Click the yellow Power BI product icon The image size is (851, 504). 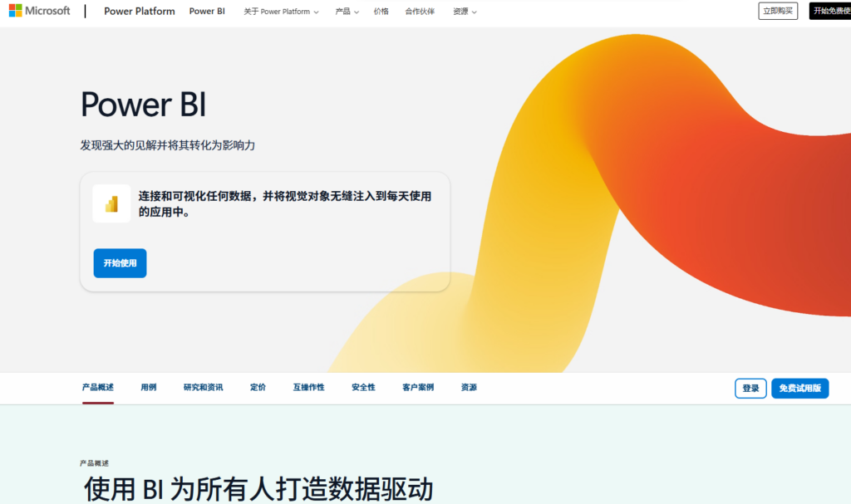pos(112,202)
